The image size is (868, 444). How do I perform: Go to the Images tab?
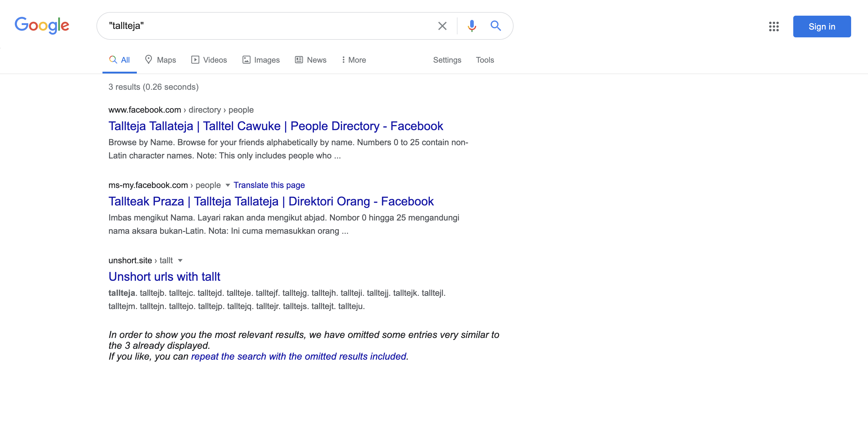(261, 60)
